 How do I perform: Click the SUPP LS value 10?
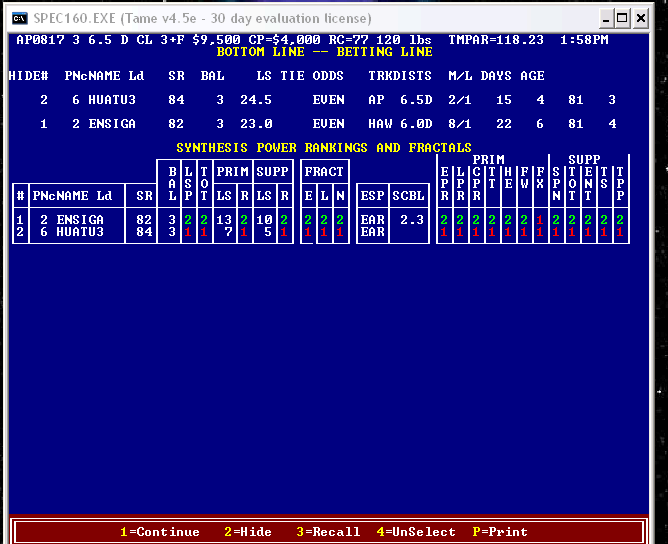pyautogui.click(x=264, y=220)
